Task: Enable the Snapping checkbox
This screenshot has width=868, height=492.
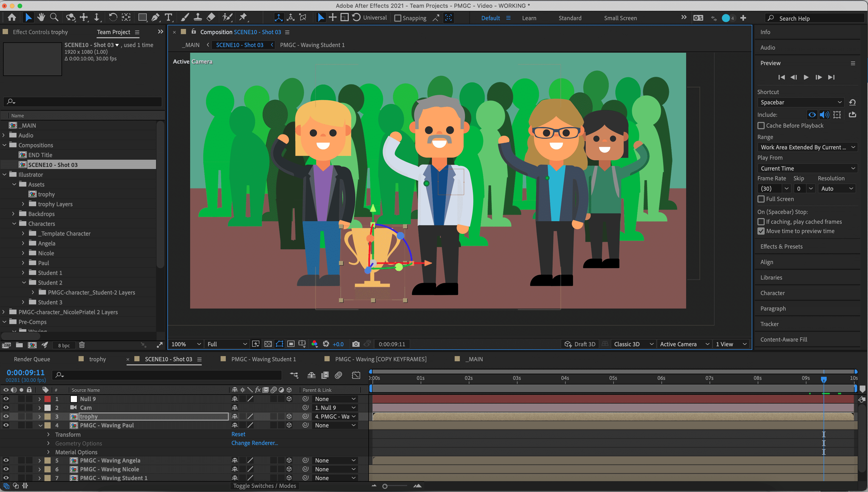Action: tap(398, 18)
